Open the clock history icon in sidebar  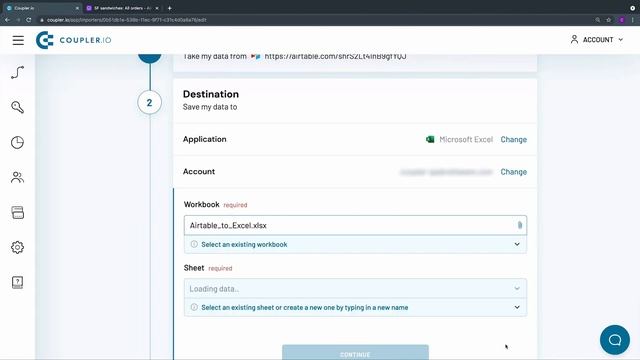coord(17,142)
